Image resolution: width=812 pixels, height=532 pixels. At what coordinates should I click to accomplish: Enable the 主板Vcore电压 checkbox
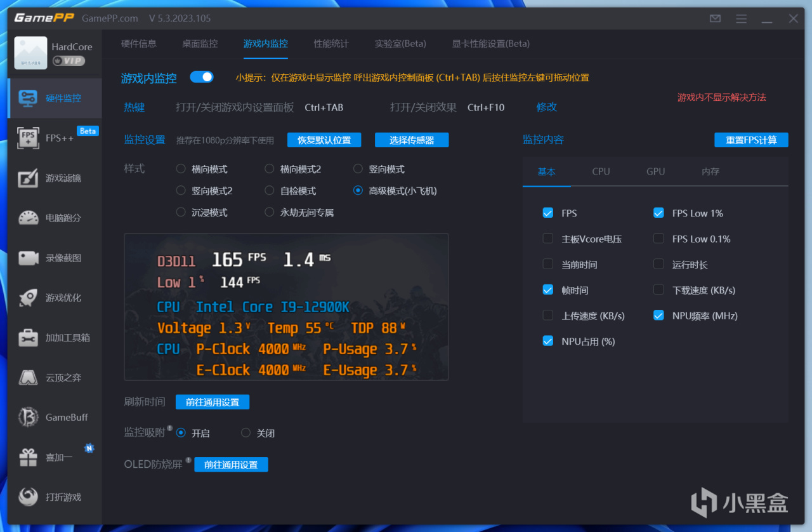548,239
